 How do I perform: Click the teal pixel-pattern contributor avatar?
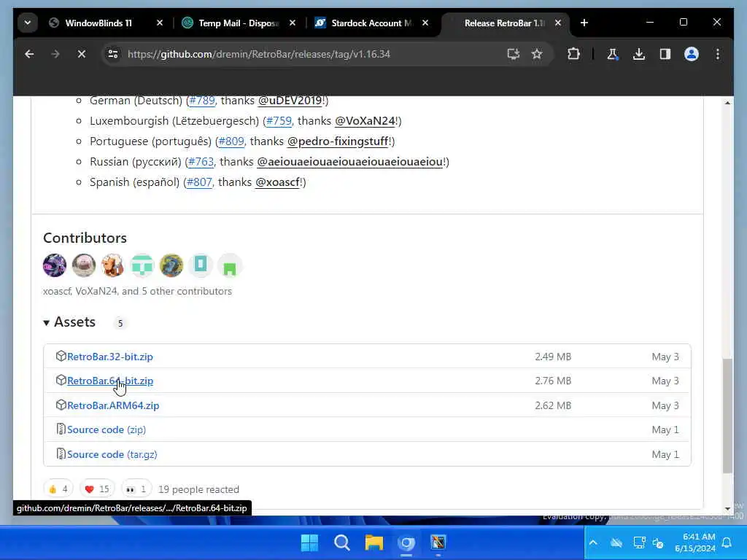click(x=142, y=265)
